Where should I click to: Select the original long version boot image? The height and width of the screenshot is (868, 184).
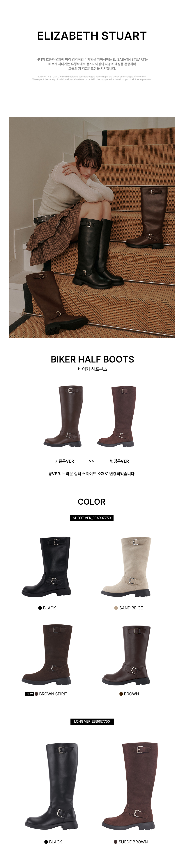pyautogui.click(x=63, y=416)
